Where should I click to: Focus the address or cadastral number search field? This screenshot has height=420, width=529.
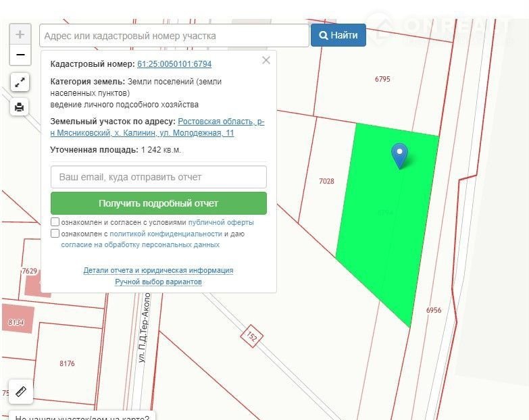[174, 36]
